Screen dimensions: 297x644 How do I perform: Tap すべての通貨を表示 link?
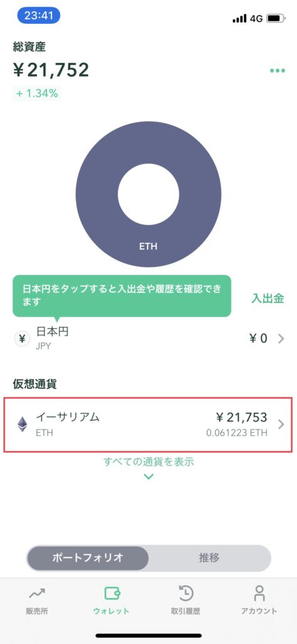tap(148, 461)
